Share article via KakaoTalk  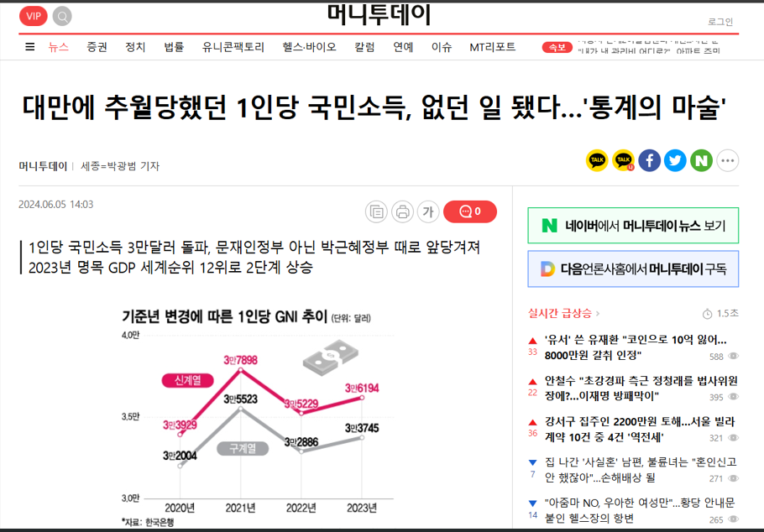[x=597, y=160]
